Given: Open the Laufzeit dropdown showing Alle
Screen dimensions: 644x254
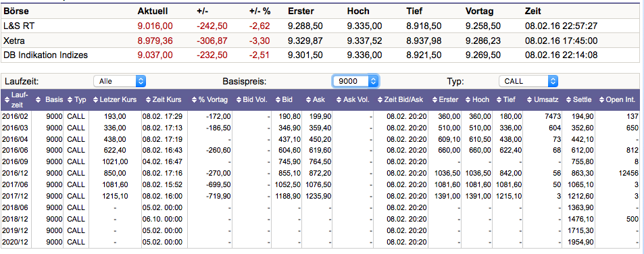Looking at the screenshot, I should pyautogui.click(x=120, y=81).
